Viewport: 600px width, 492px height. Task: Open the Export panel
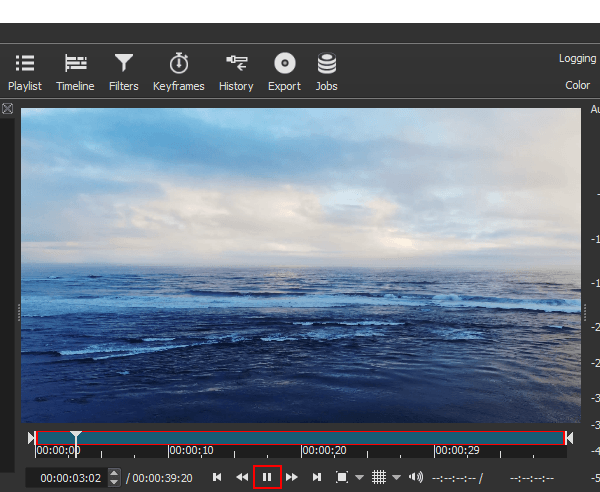[x=284, y=72]
